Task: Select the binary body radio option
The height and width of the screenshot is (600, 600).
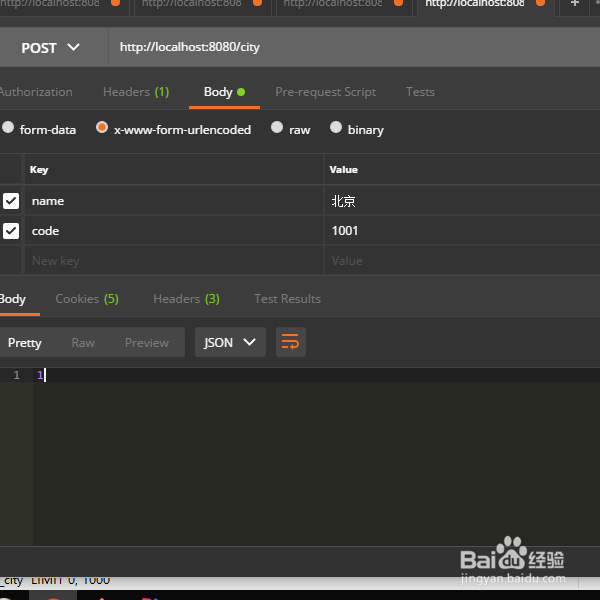Action: point(336,127)
